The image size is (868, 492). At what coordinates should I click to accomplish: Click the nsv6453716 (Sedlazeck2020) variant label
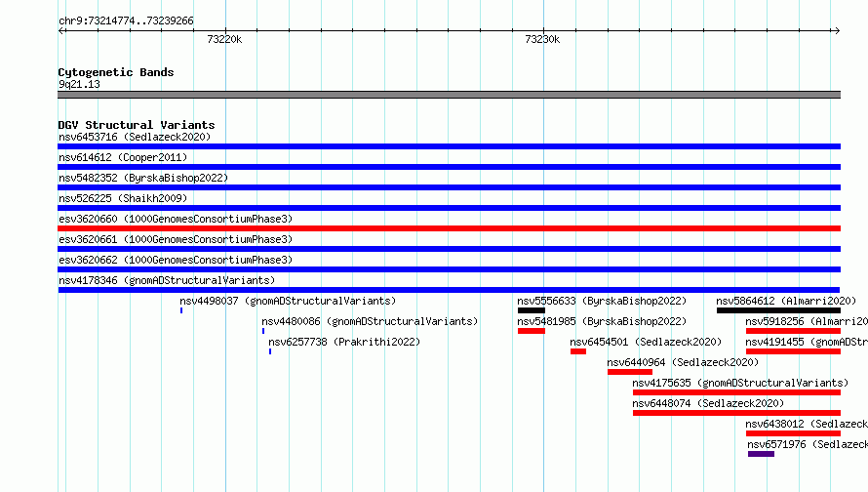[135, 137]
